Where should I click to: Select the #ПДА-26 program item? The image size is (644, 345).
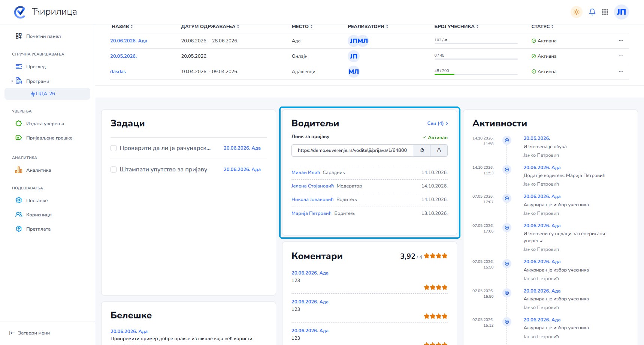click(47, 94)
